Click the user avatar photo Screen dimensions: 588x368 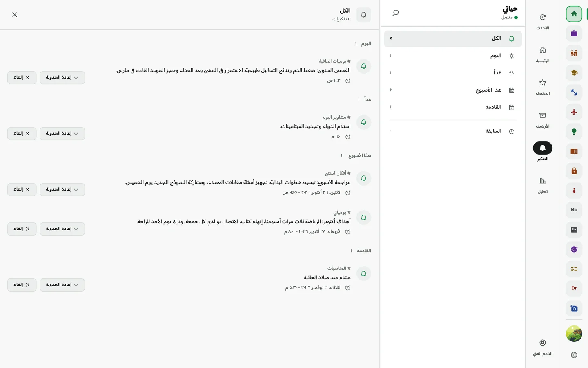pos(574,334)
